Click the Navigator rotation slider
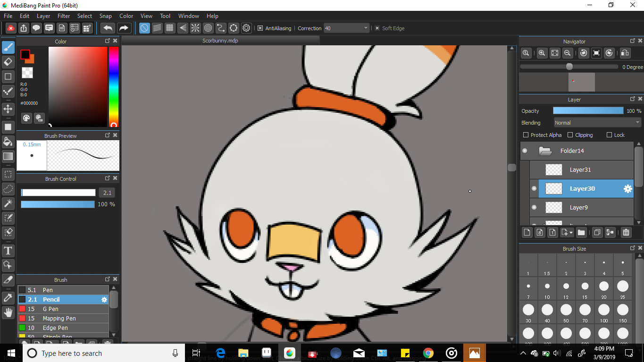 569,67
